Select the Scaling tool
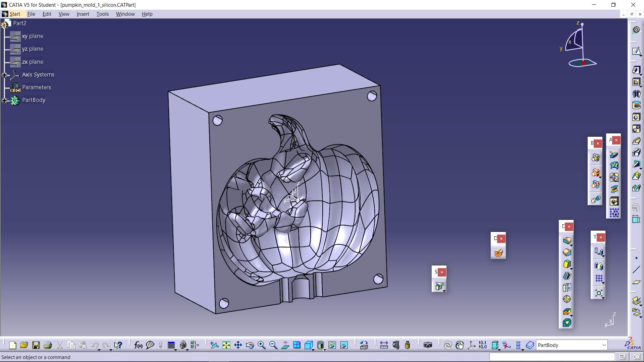Screen dimensions: 644x362 point(599,293)
